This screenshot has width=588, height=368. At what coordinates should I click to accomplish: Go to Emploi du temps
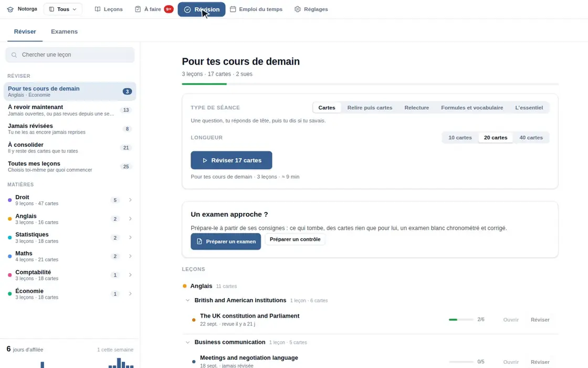(x=256, y=9)
